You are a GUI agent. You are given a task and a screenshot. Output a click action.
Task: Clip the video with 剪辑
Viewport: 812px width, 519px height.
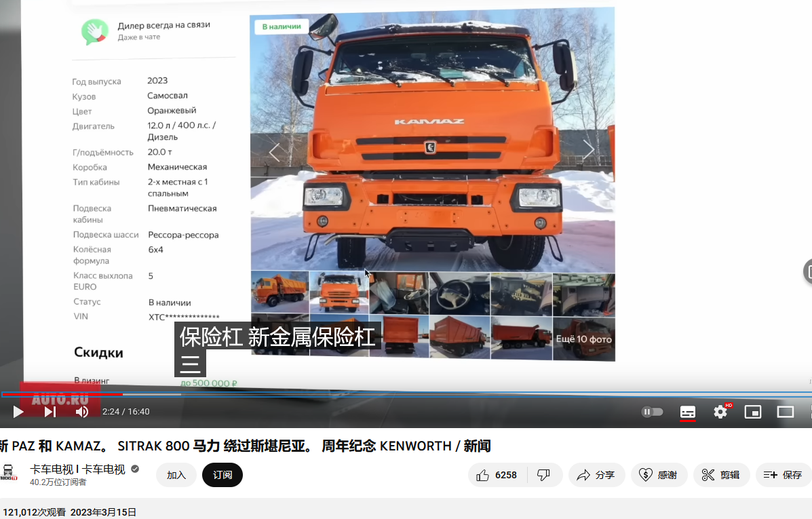tap(721, 475)
